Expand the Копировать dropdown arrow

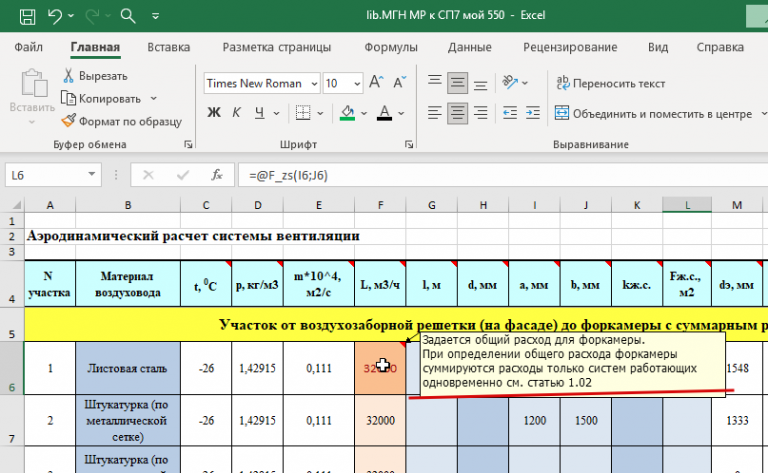point(153,98)
